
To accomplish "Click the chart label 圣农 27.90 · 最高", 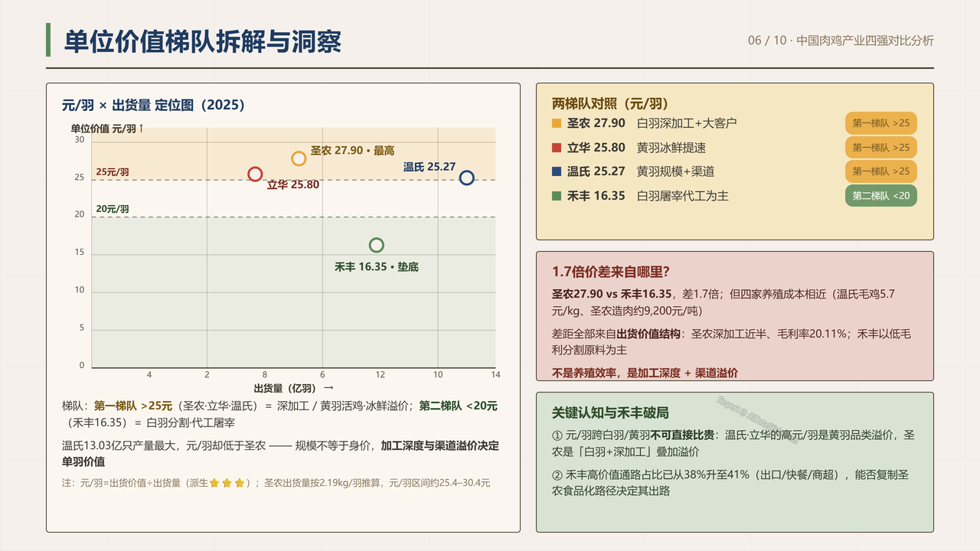I will click(x=352, y=151).
